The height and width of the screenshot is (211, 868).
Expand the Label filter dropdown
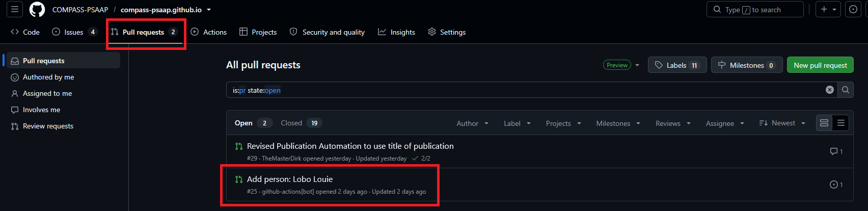coord(517,123)
